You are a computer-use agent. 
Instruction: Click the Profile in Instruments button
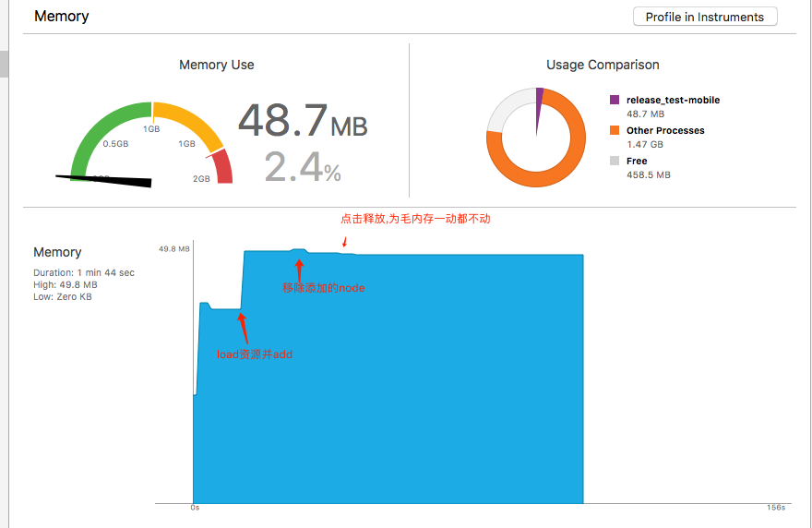(x=705, y=17)
